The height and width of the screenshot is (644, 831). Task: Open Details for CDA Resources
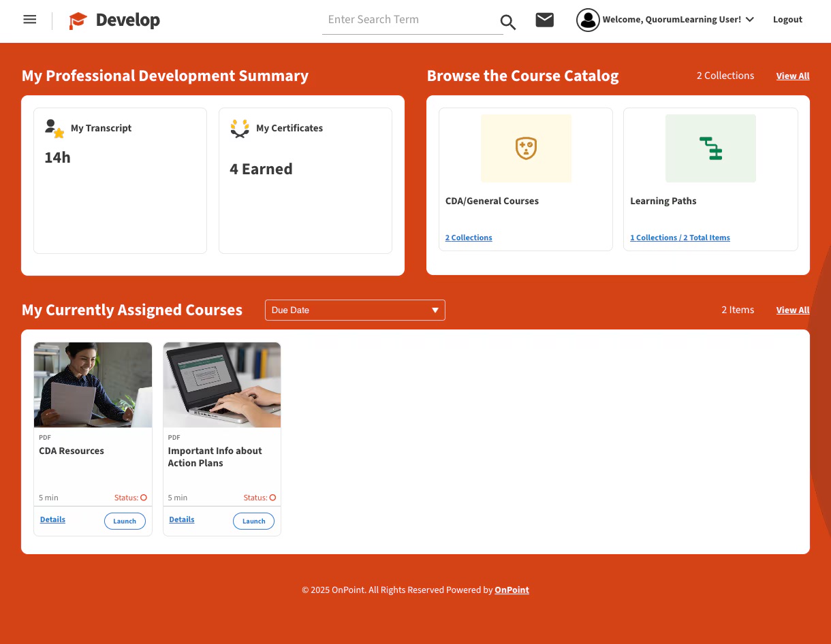coord(52,519)
